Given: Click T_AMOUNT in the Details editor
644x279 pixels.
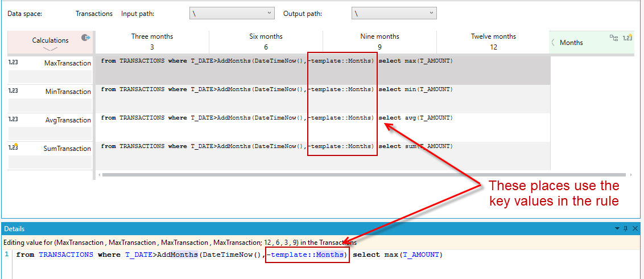Looking at the screenshot, I should 421,255.
